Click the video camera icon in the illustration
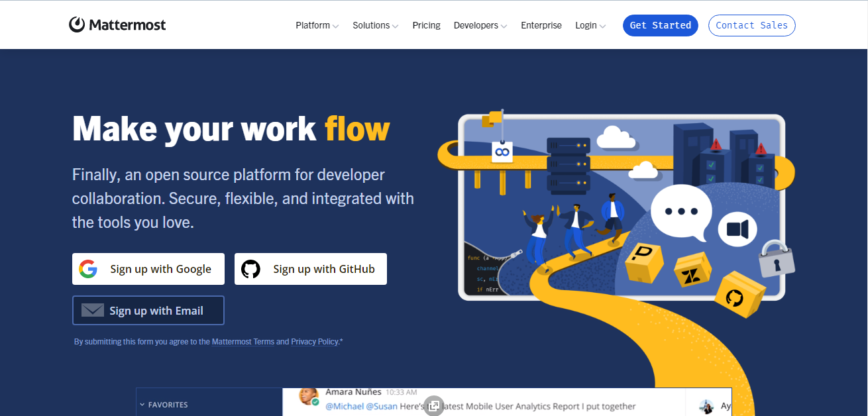The image size is (868, 416). (737, 229)
